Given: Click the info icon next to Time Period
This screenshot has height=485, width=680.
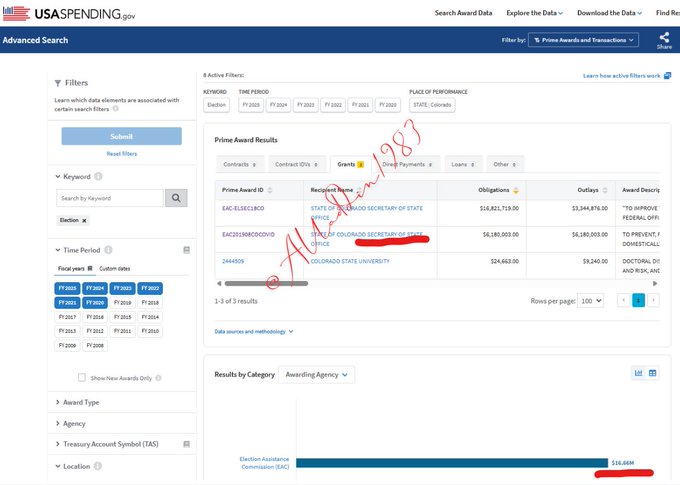Looking at the screenshot, I should (113, 250).
